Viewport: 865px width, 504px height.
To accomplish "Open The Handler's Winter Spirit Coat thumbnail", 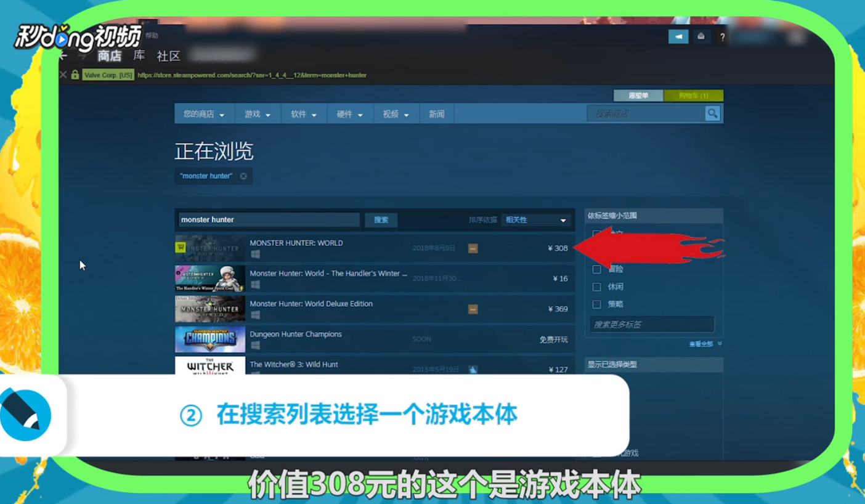I will click(210, 278).
